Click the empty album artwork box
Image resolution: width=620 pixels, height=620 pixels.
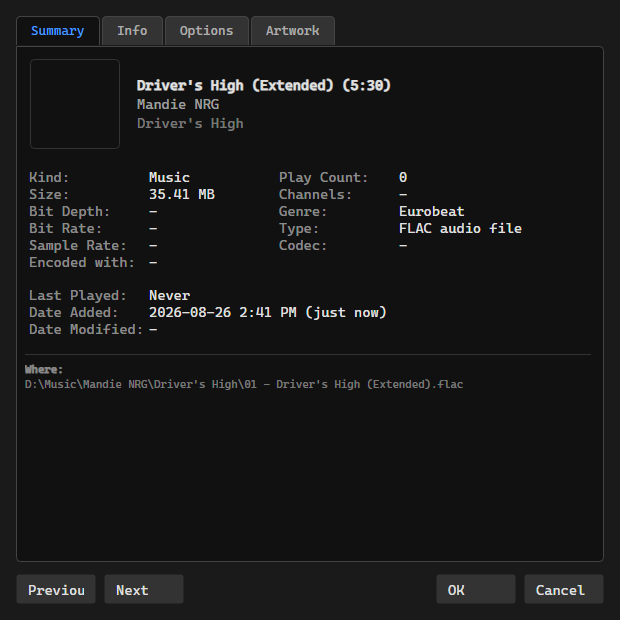pyautogui.click(x=75, y=104)
